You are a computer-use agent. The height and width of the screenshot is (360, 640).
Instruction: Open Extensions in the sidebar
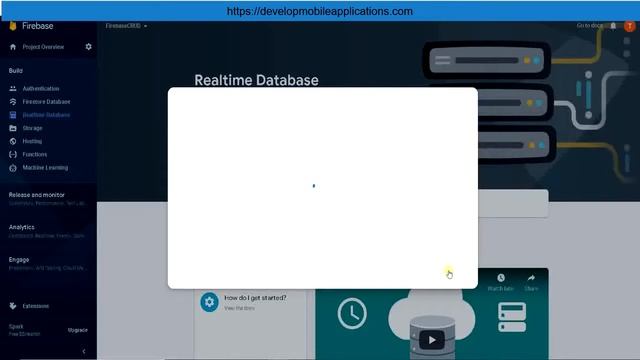36,306
